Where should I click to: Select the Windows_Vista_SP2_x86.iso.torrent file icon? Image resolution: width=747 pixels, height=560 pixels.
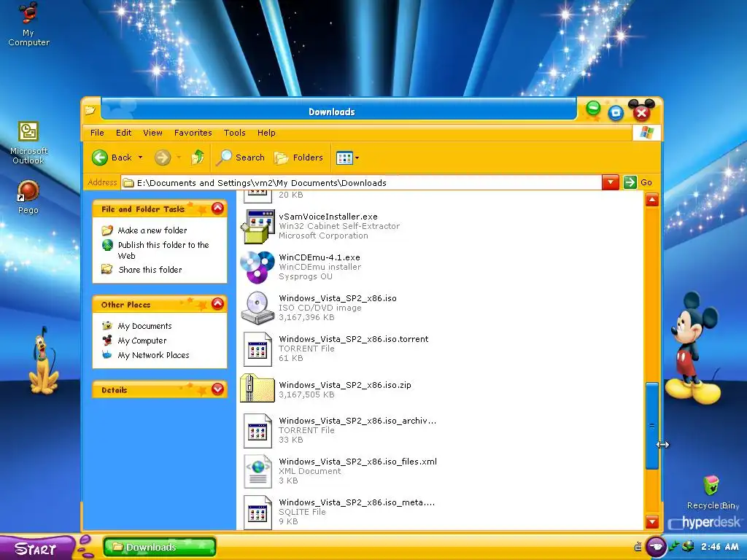pos(258,349)
